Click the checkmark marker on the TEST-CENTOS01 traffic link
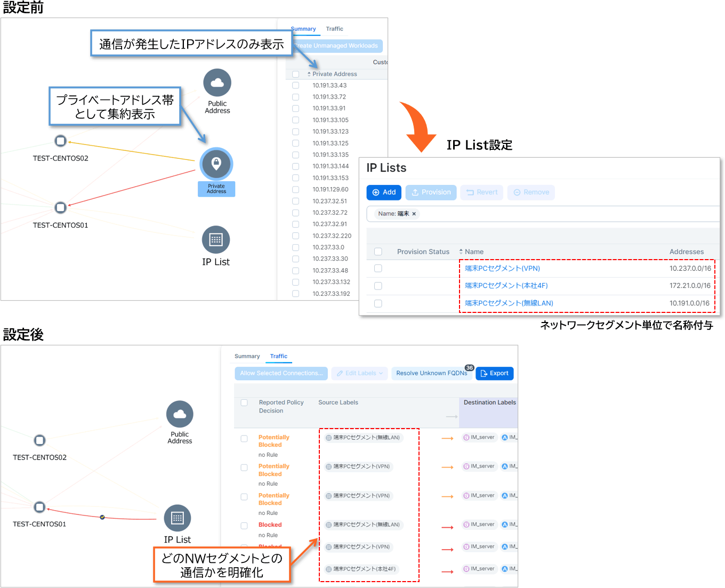This screenshot has width=725, height=588. (x=102, y=517)
